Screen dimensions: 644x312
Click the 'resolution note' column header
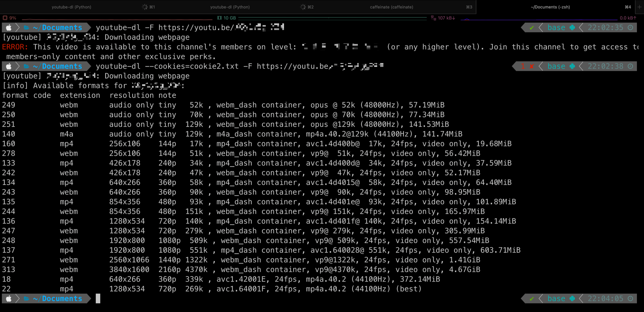(x=143, y=95)
